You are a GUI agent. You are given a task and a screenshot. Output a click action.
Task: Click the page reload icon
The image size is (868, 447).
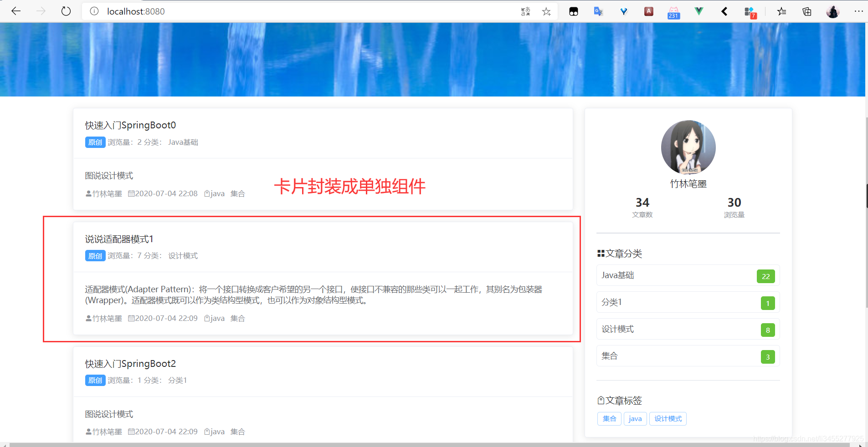66,11
